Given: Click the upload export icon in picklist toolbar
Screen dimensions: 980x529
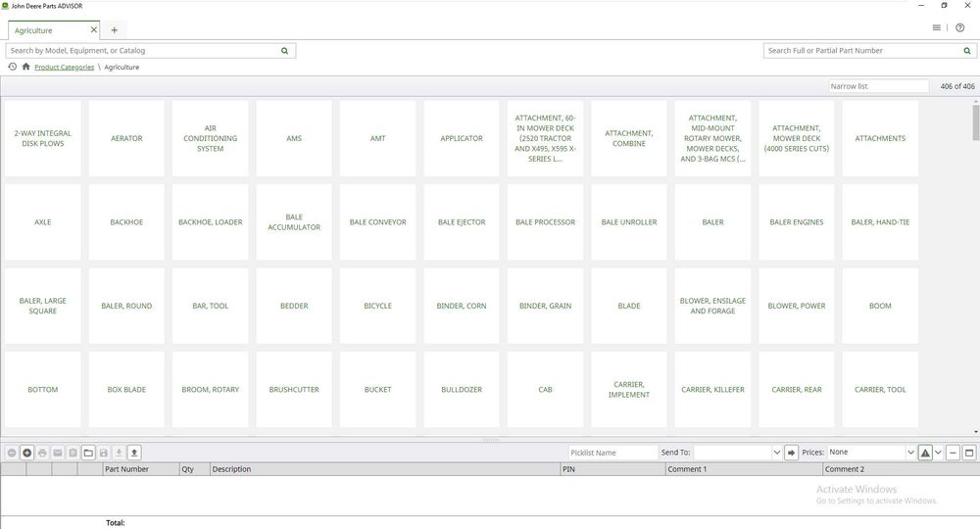Looking at the screenshot, I should pyautogui.click(x=133, y=453).
